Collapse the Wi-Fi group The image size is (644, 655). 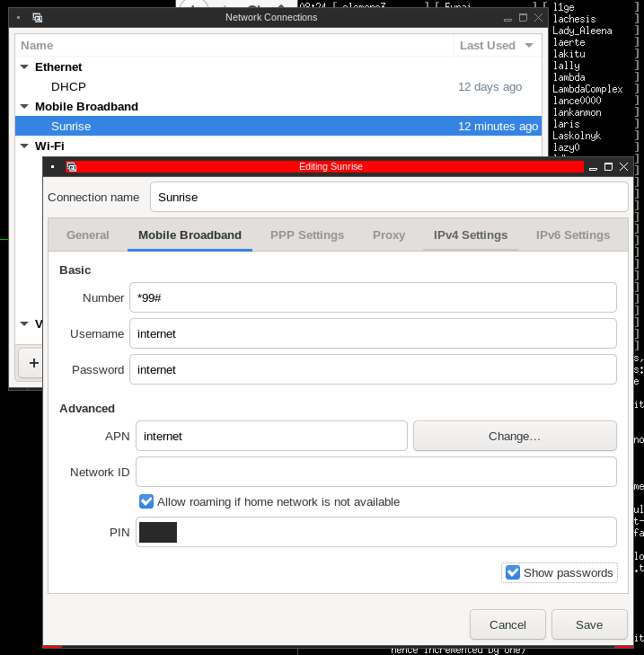click(x=24, y=146)
